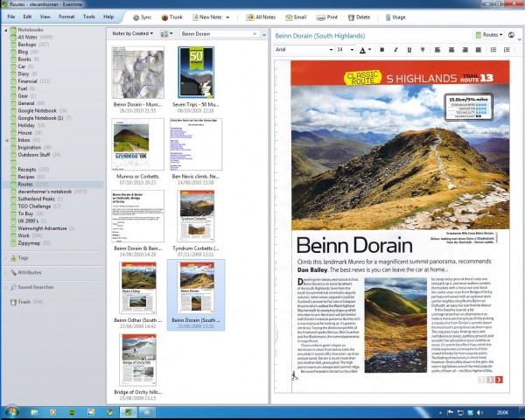Open the File menu
Screen dimensions: 525x420
point(11,17)
